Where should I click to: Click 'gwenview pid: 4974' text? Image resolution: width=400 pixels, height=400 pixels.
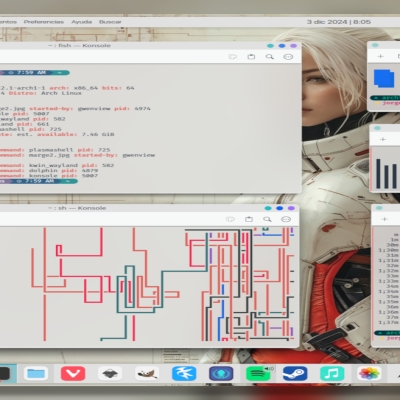coord(114,108)
